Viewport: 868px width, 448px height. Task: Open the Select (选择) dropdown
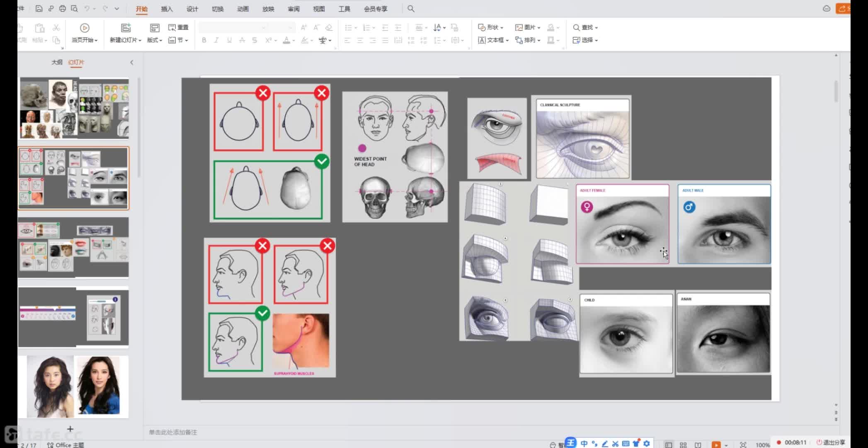click(585, 40)
